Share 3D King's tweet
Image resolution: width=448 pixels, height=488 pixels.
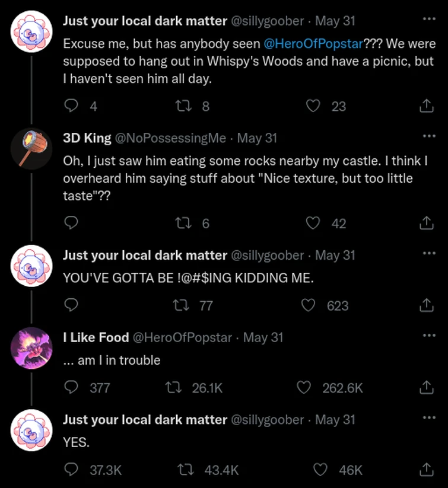[x=426, y=224]
